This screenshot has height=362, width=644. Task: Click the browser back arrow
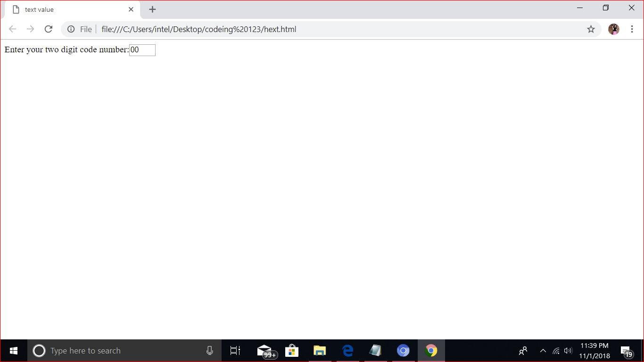coord(12,29)
